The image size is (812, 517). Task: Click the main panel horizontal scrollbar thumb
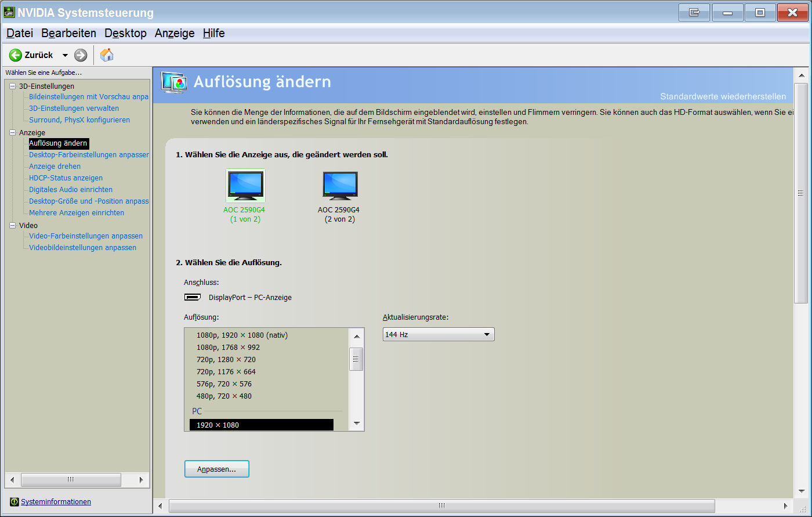pyautogui.click(x=441, y=505)
